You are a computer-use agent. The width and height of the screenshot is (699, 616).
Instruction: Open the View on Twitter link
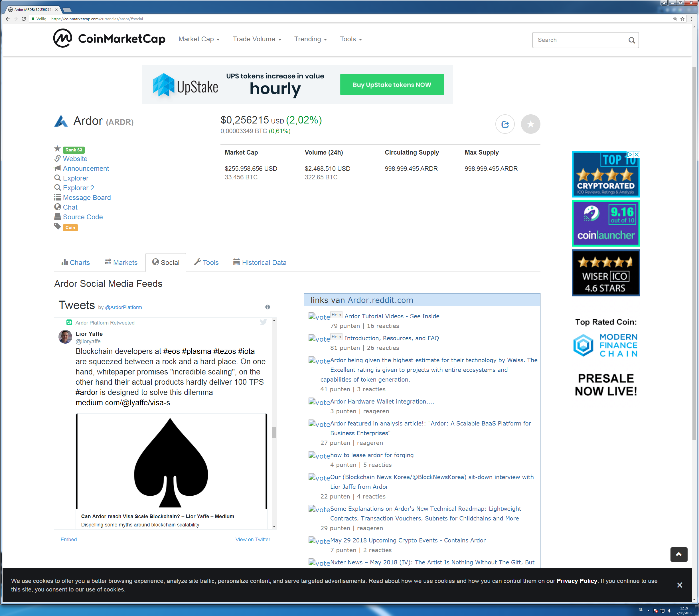(252, 539)
